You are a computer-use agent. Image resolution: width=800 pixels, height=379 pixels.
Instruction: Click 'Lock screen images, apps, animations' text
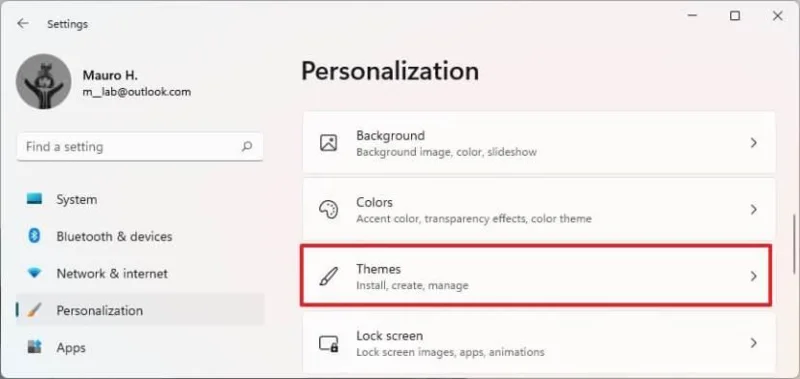pos(451,352)
